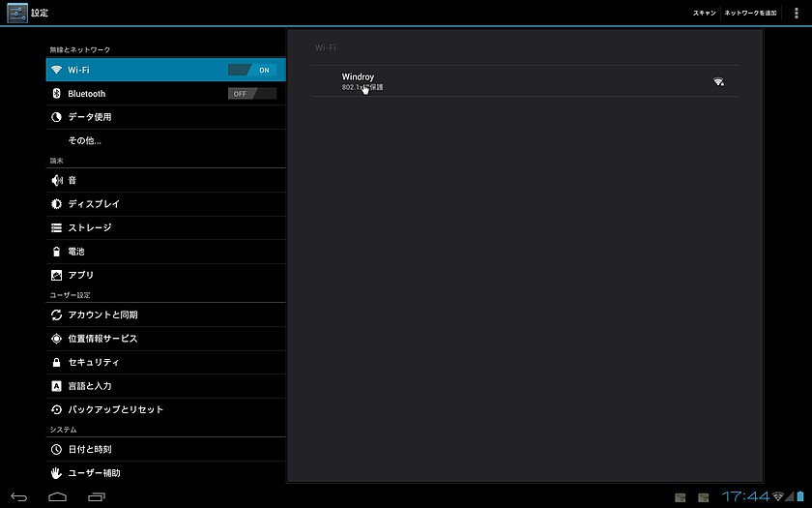Click the padlock security icon
This screenshot has height=508, width=812.
[x=56, y=362]
